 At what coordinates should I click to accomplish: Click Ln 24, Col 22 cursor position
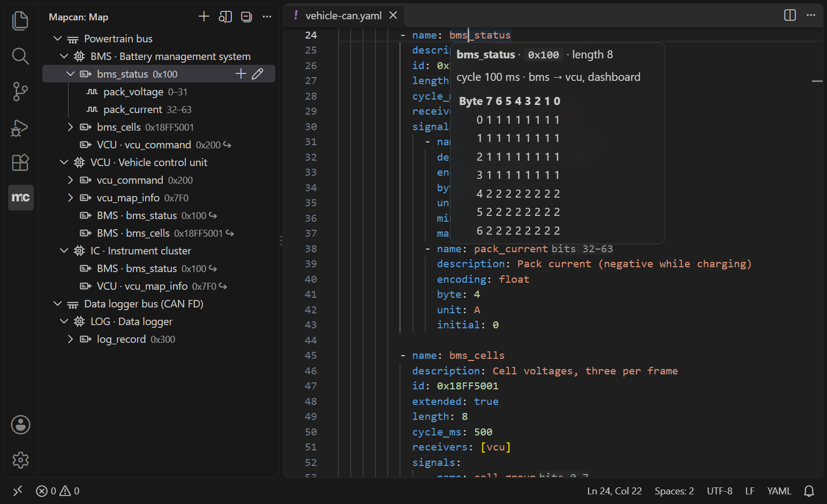coord(614,491)
